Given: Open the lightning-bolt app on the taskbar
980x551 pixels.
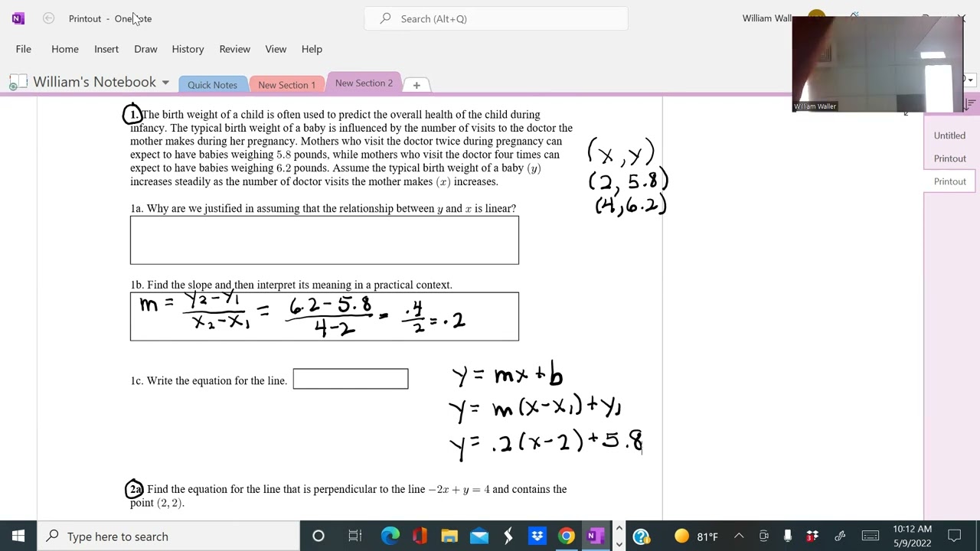Looking at the screenshot, I should point(508,536).
